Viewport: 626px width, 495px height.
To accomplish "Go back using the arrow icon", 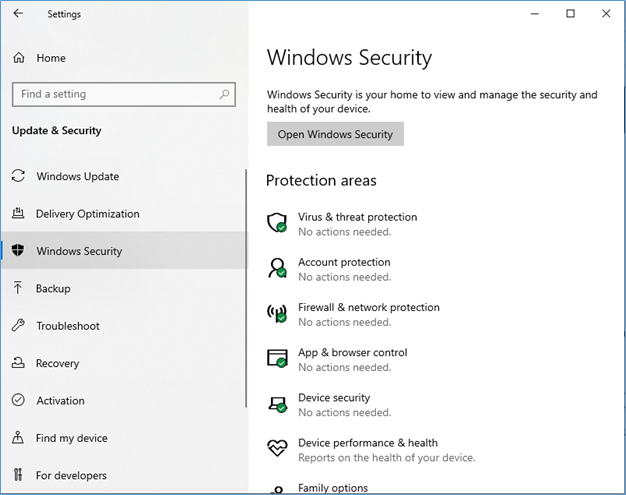I will pos(18,14).
